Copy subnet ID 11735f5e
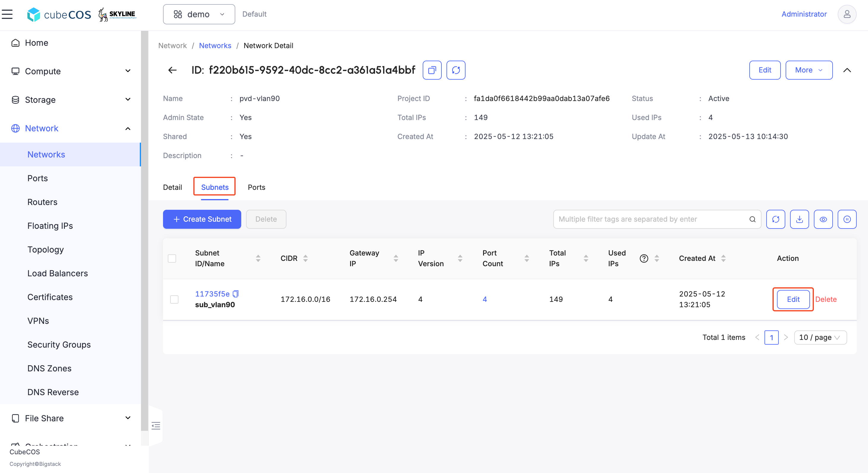This screenshot has height=473, width=868. [x=236, y=294]
